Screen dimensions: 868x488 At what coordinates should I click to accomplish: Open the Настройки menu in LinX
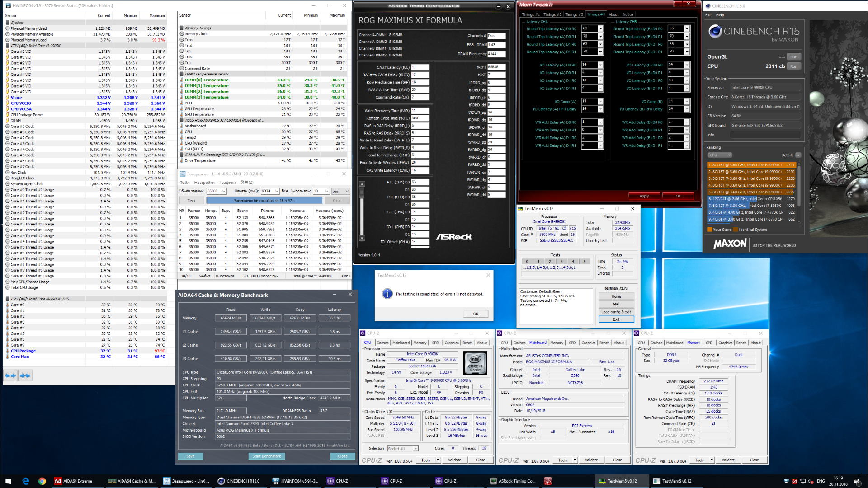click(204, 183)
